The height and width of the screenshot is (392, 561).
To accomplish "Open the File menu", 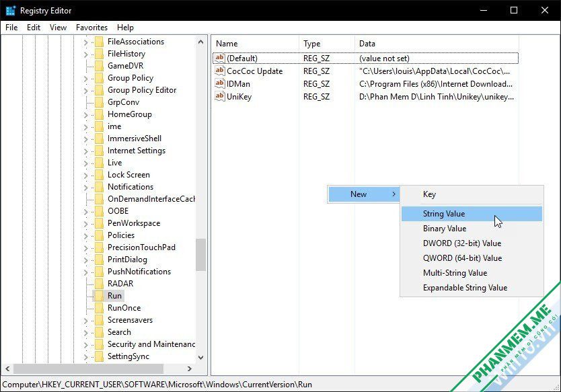I will [x=11, y=28].
